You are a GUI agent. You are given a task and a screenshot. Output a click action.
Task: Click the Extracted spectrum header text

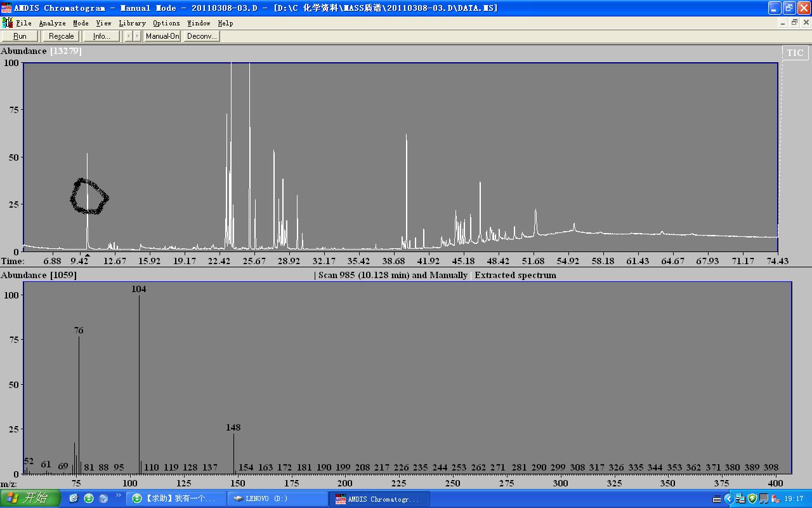point(515,275)
